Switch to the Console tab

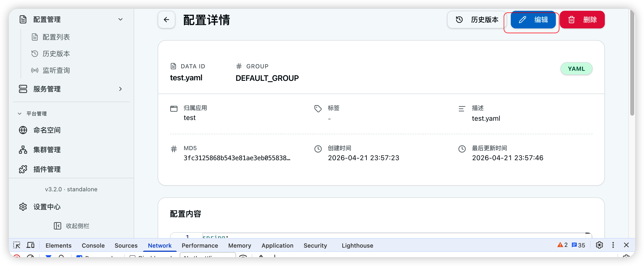point(93,246)
